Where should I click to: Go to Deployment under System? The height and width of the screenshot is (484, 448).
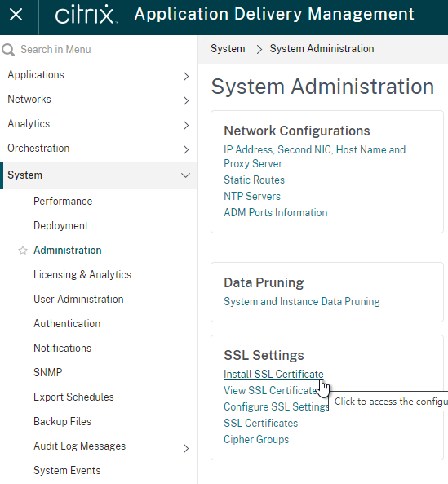pyautogui.click(x=60, y=226)
